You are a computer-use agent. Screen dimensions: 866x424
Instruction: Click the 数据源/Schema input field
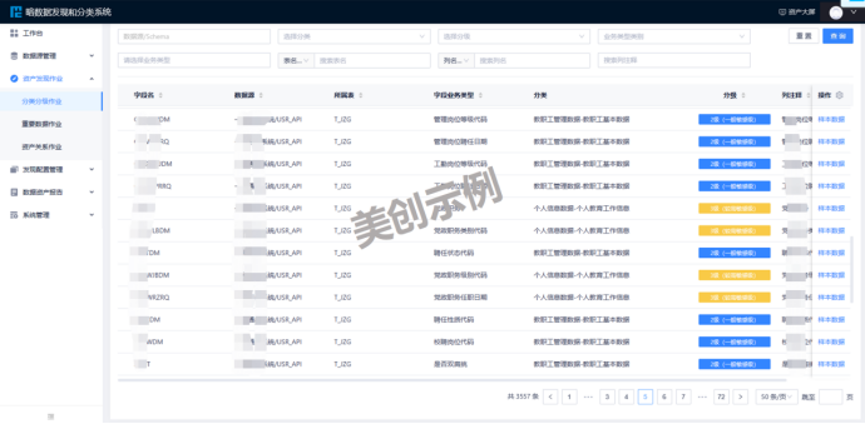click(x=194, y=37)
